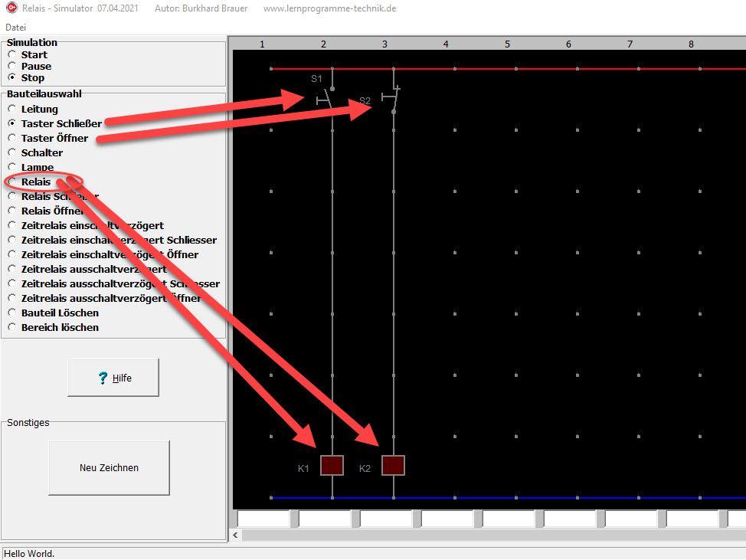746x560 pixels.
Task: Choose the Leitung component
Action: (x=11, y=110)
